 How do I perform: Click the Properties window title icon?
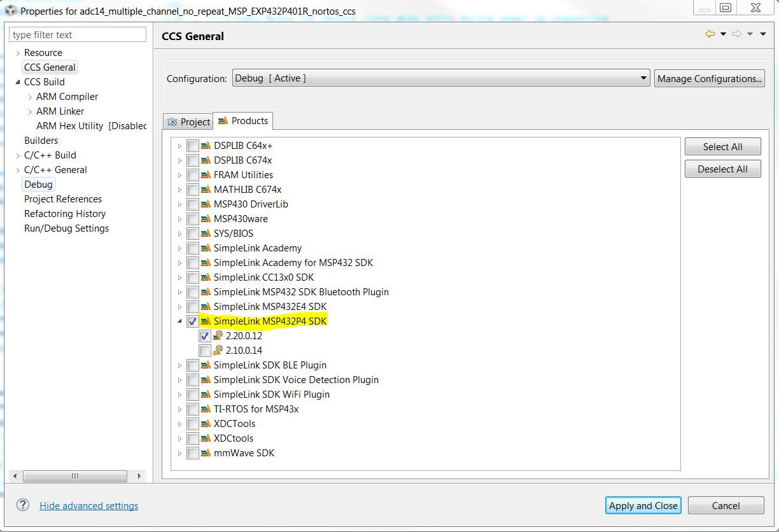[10, 10]
